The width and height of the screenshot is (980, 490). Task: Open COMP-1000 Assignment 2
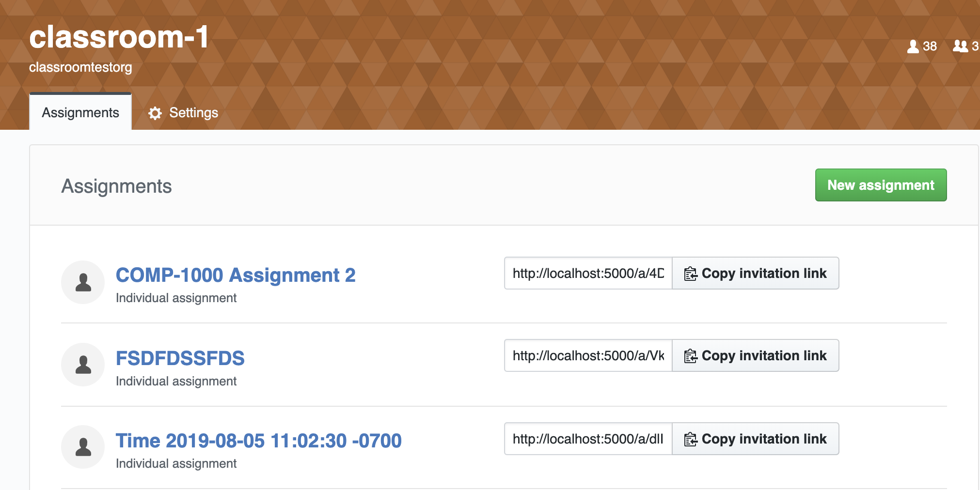point(236,275)
